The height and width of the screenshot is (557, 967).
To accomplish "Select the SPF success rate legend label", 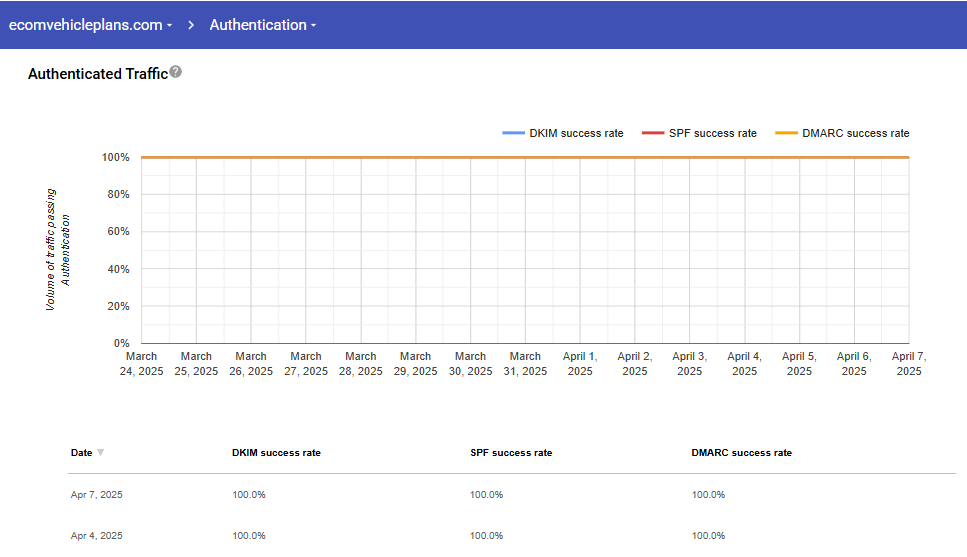I will [x=713, y=133].
